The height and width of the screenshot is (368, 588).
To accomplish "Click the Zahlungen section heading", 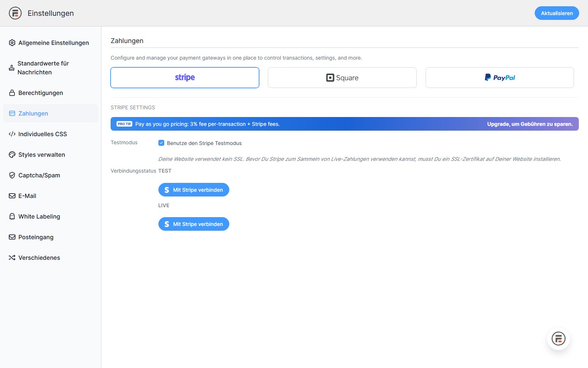I will [x=127, y=41].
